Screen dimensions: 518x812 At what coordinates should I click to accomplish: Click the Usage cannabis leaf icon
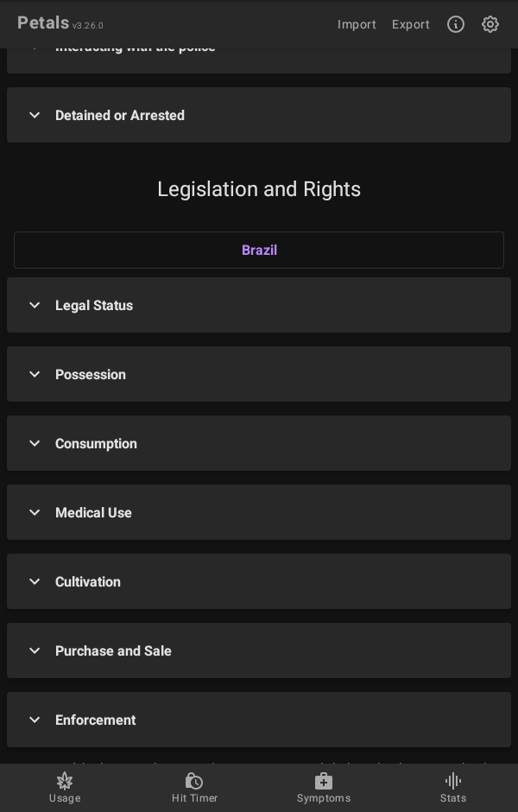65,781
